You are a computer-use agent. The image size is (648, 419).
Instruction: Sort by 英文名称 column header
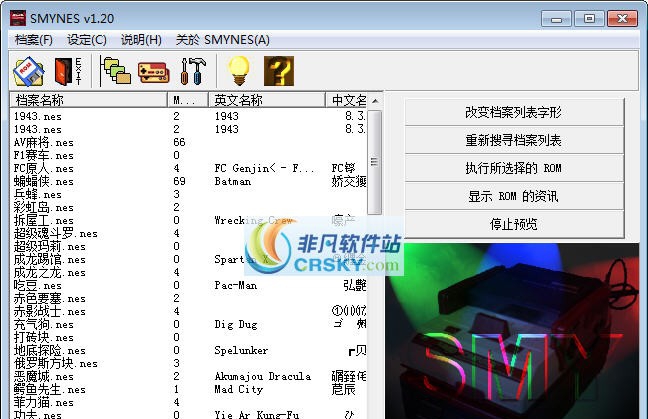point(267,100)
